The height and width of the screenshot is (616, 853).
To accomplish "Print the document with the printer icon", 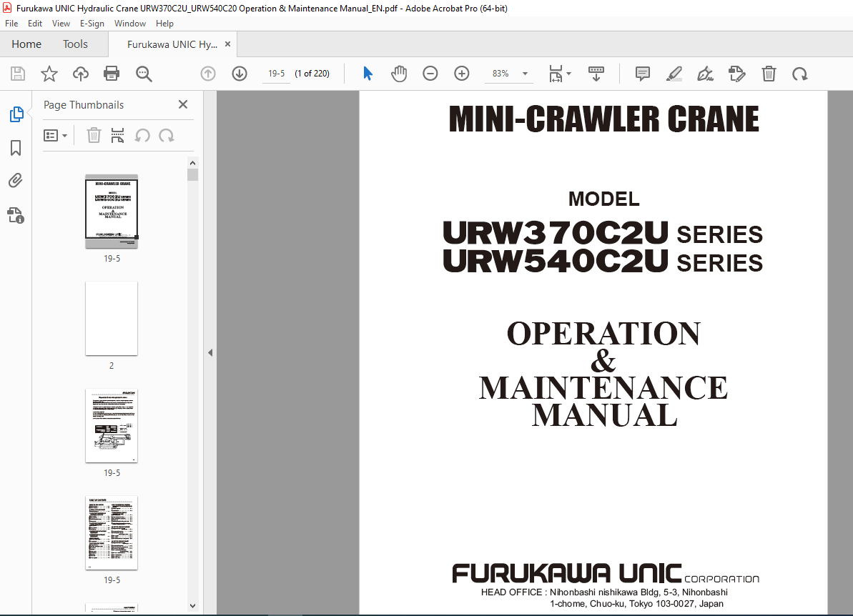I will coord(112,74).
